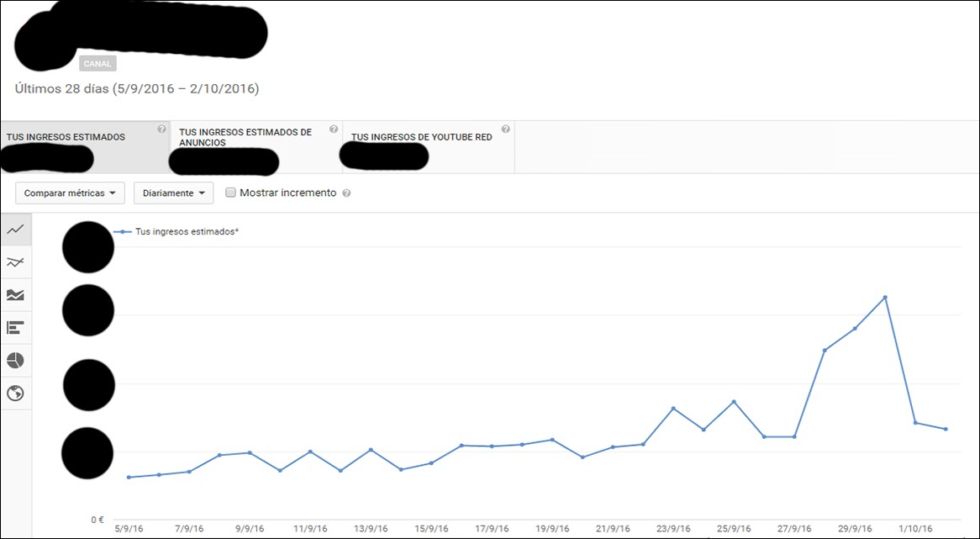Click the chart peak data point on 30/9/16
980x539 pixels.
click(885, 297)
